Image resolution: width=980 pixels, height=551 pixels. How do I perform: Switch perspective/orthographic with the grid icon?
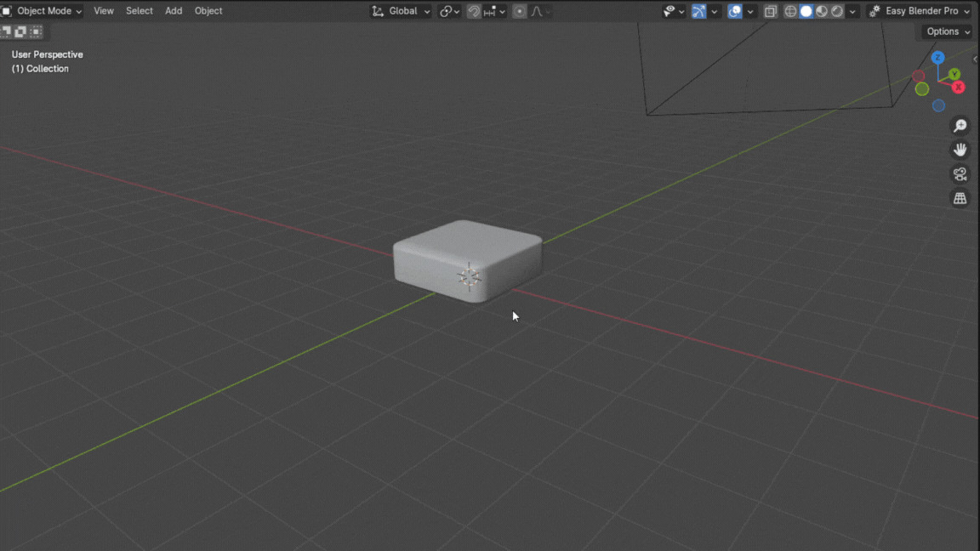(x=960, y=198)
